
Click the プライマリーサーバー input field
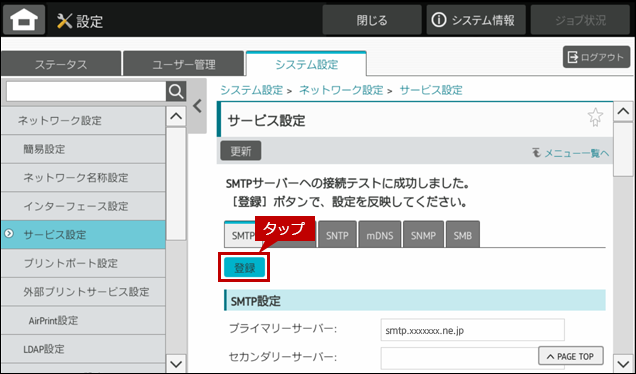[473, 330]
